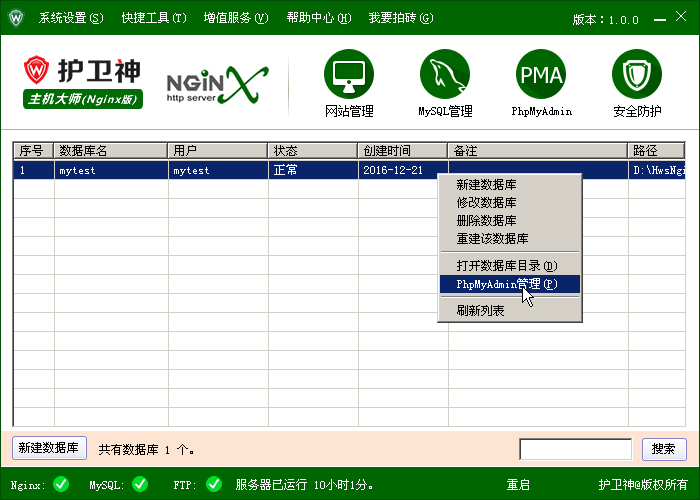This screenshot has width=700, height=500.
Task: Click the FTP status green checkmark
Action: click(214, 484)
